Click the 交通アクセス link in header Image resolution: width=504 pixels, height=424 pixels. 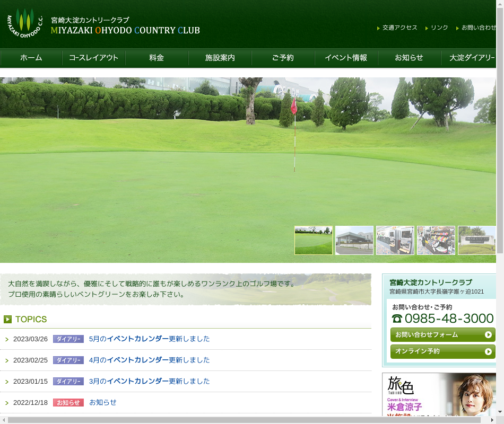399,28
